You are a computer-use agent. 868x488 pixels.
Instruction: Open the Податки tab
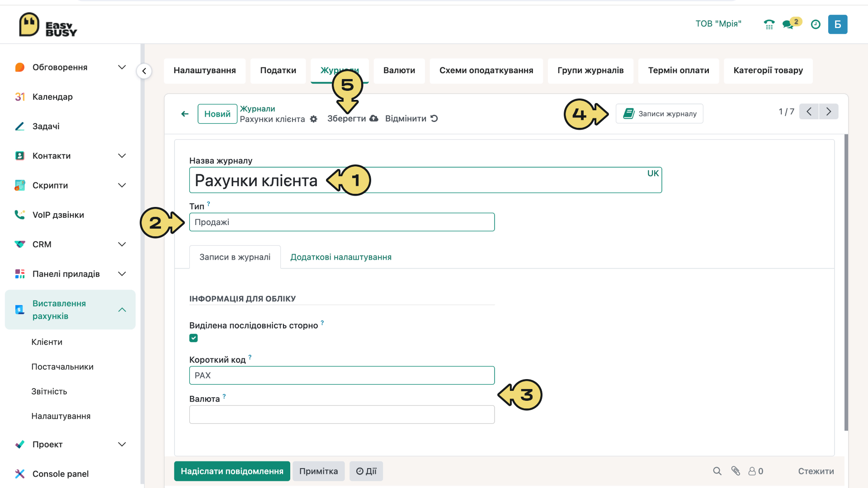(x=278, y=70)
